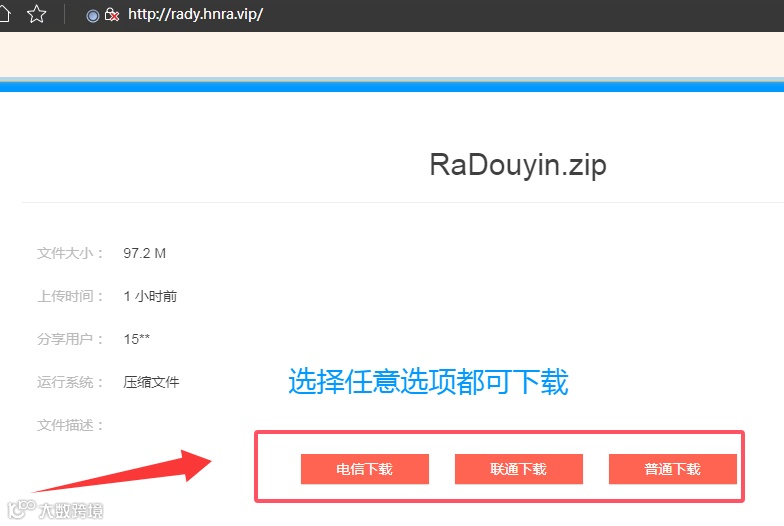Click the insecure connection lock icon
Viewport: 784px width, 526px height.
pos(112,15)
